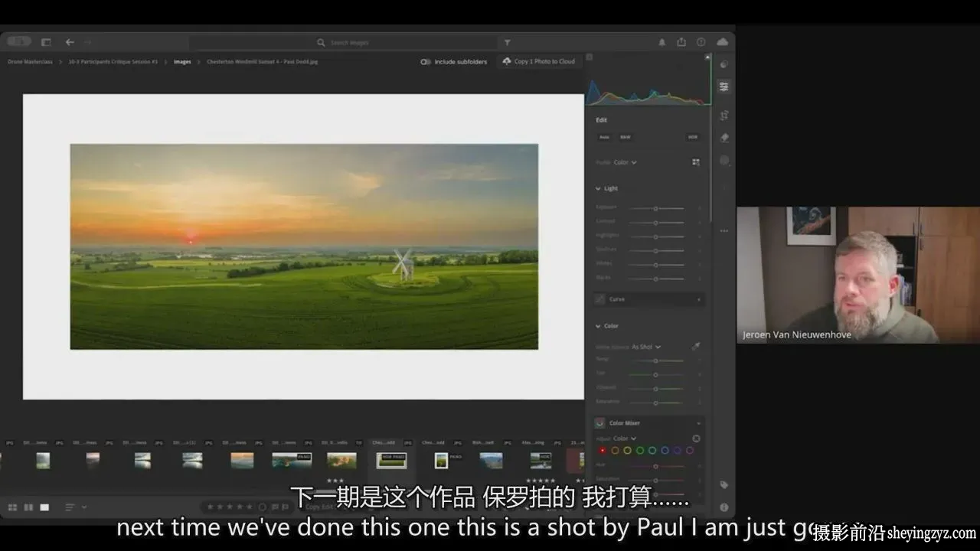Screen dimensions: 980x551
Task: Open the keywords tag icon
Action: [724, 484]
